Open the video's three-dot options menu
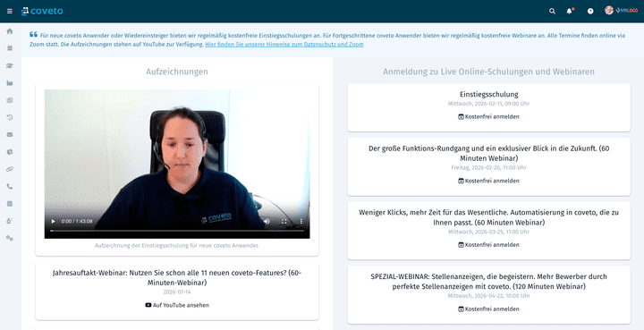644x330 pixels. click(301, 221)
